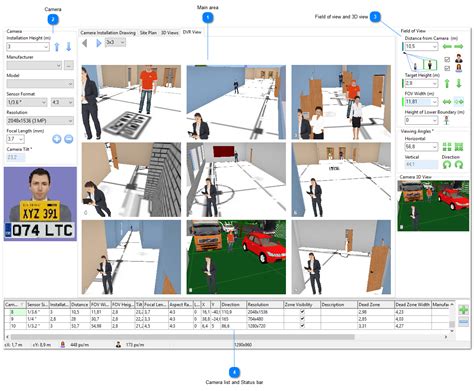Go to previous DVR page with gray arrow
This screenshot has height=391, width=474.
tap(85, 43)
